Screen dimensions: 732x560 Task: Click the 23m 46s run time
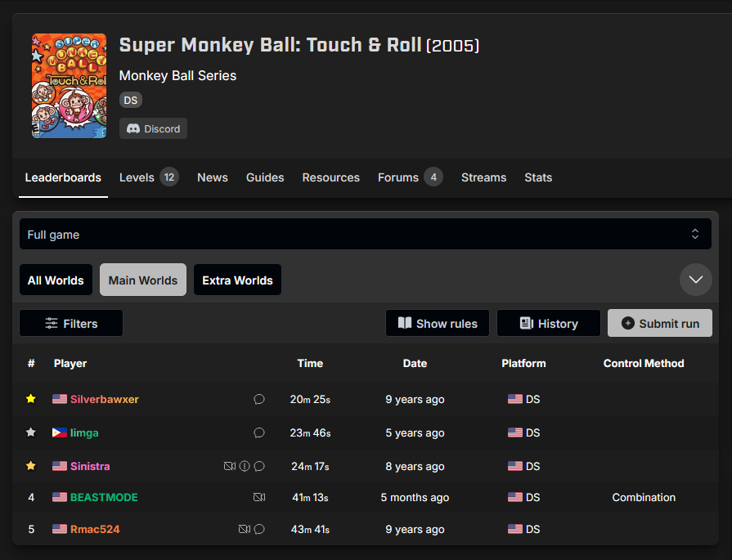click(x=310, y=433)
